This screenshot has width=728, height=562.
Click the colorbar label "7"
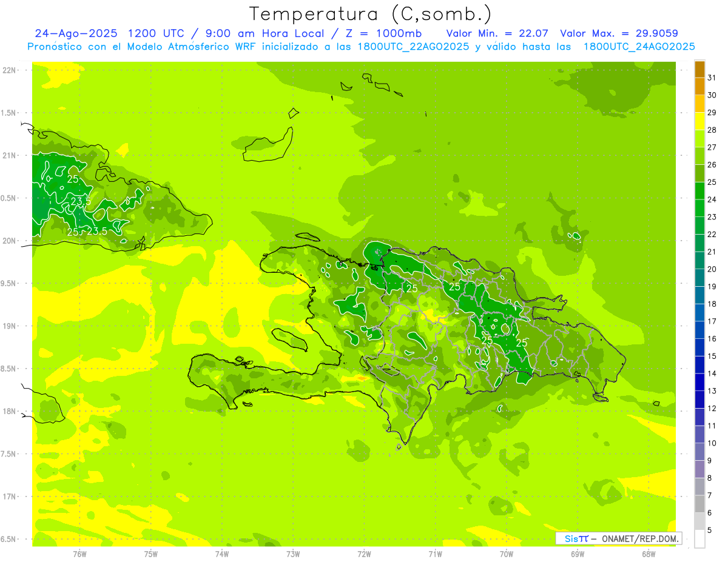[710, 495]
